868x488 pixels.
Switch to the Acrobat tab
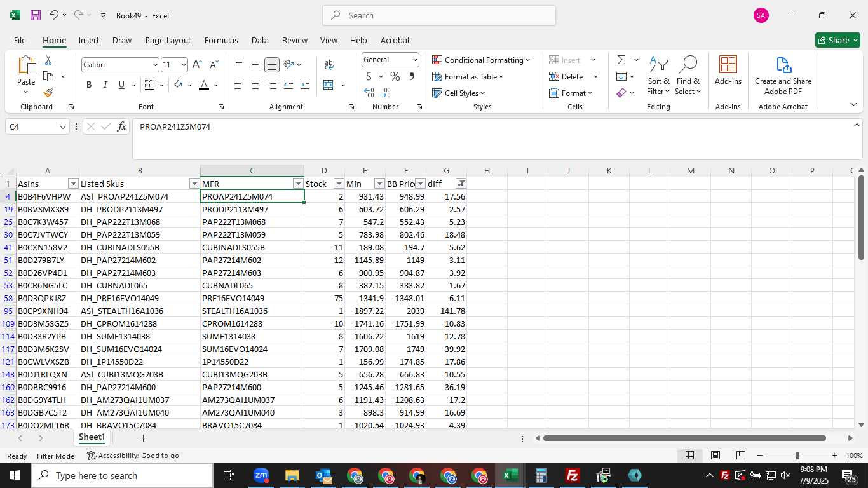(395, 40)
